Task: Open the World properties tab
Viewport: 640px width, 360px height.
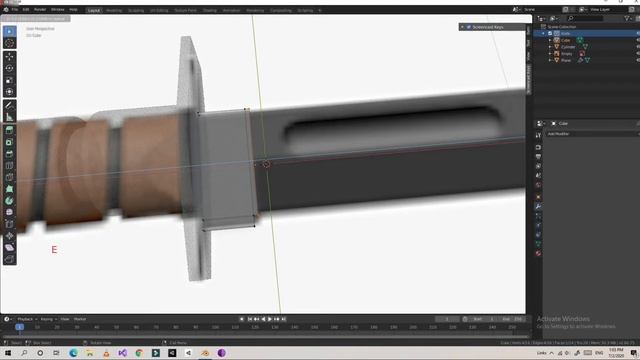Action: [538, 185]
